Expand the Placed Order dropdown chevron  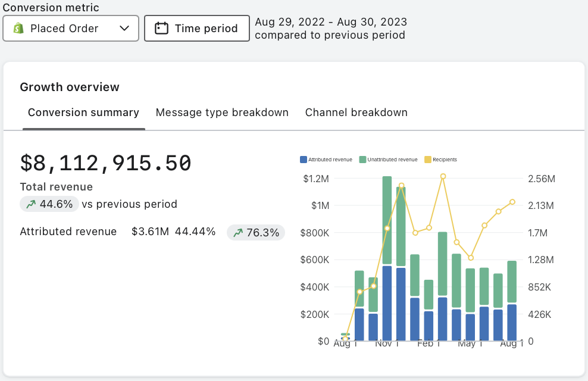point(124,29)
